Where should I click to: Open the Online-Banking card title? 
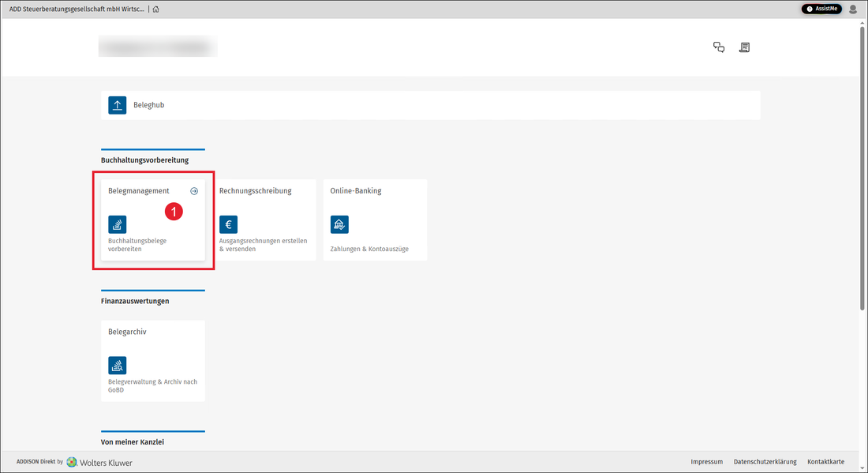pyautogui.click(x=356, y=191)
